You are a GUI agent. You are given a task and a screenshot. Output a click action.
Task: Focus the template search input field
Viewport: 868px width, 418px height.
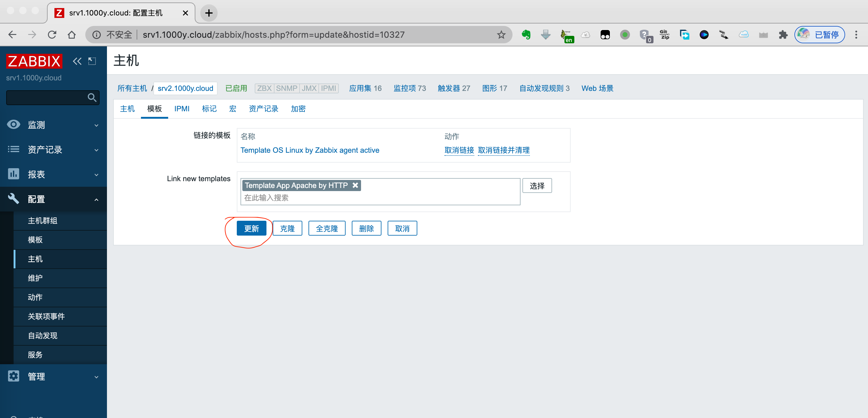380,198
